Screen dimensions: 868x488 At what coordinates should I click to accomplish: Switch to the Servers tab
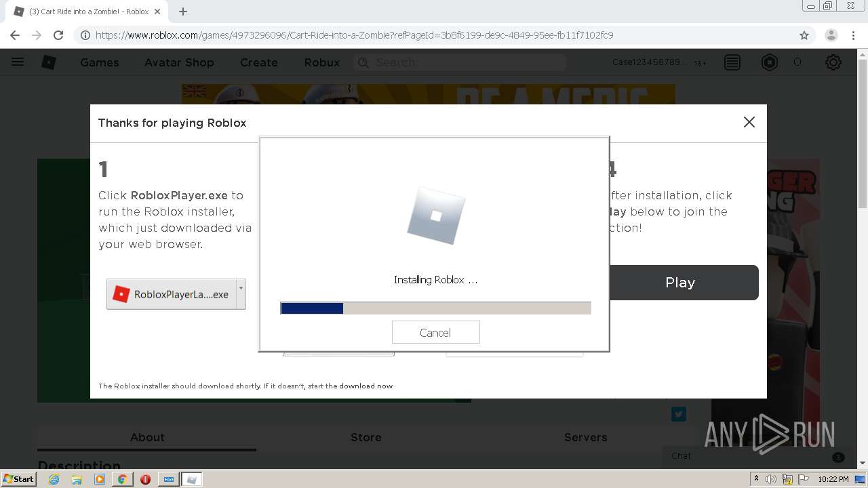click(585, 438)
